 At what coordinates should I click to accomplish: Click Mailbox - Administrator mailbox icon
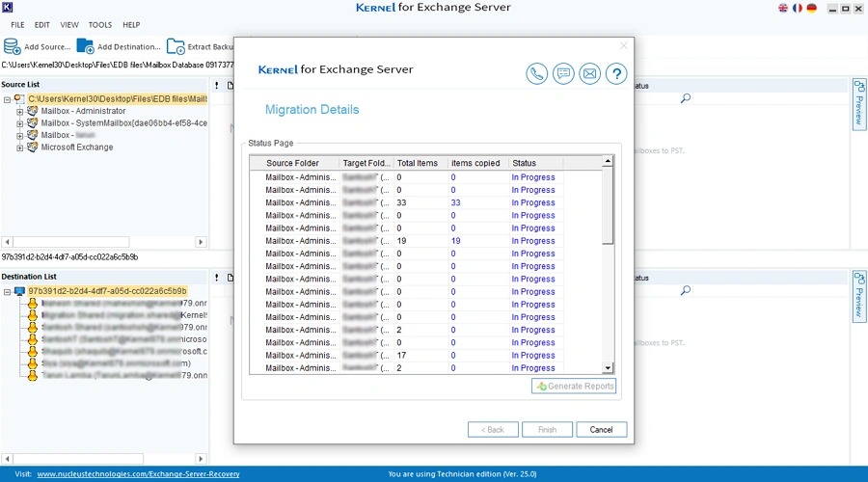(x=32, y=111)
